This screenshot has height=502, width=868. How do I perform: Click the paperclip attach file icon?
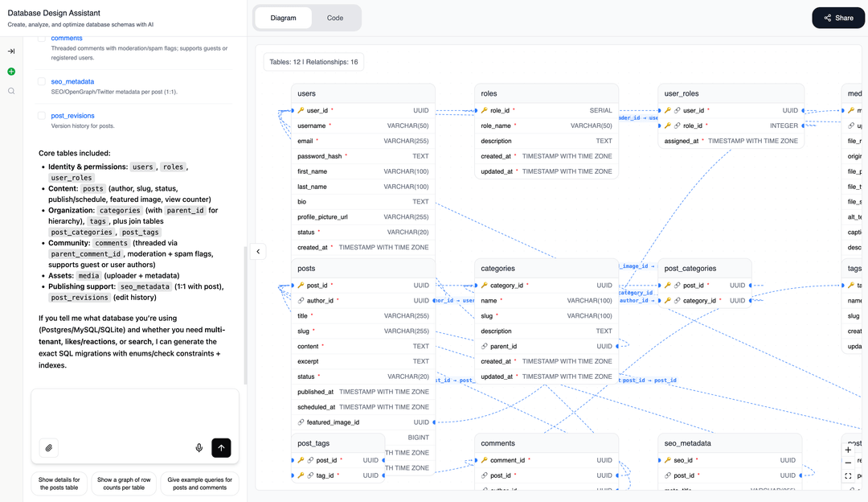tap(49, 448)
